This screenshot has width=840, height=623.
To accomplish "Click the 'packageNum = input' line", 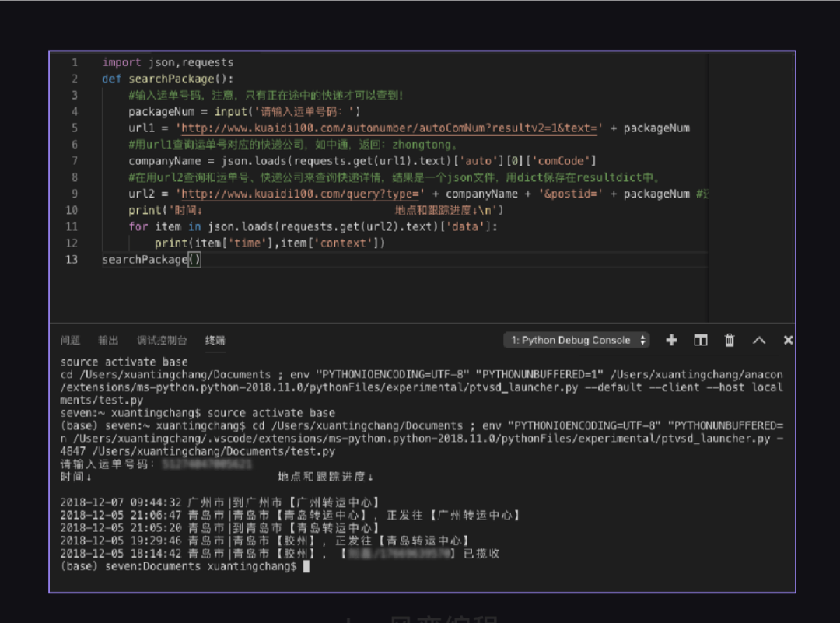I will pos(244,111).
